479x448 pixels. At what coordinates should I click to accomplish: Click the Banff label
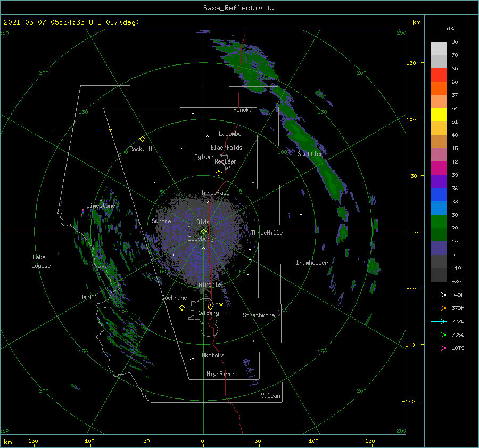click(x=88, y=297)
